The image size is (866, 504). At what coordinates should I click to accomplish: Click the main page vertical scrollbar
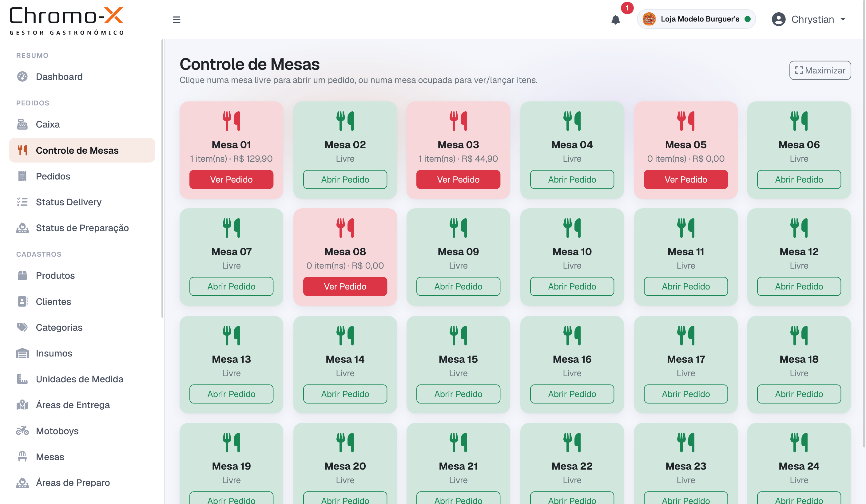point(864,223)
